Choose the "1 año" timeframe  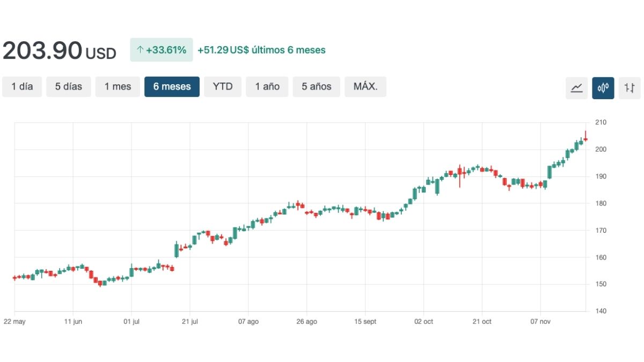pyautogui.click(x=267, y=86)
